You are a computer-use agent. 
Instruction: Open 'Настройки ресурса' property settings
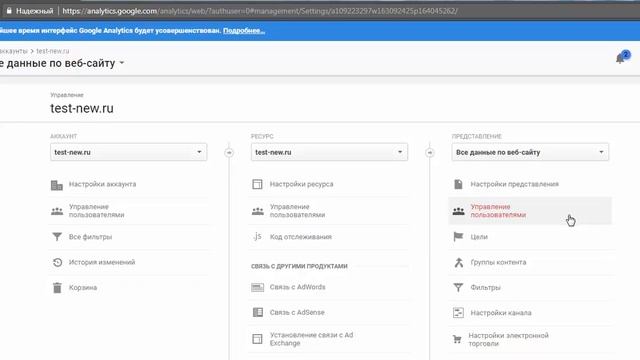301,184
